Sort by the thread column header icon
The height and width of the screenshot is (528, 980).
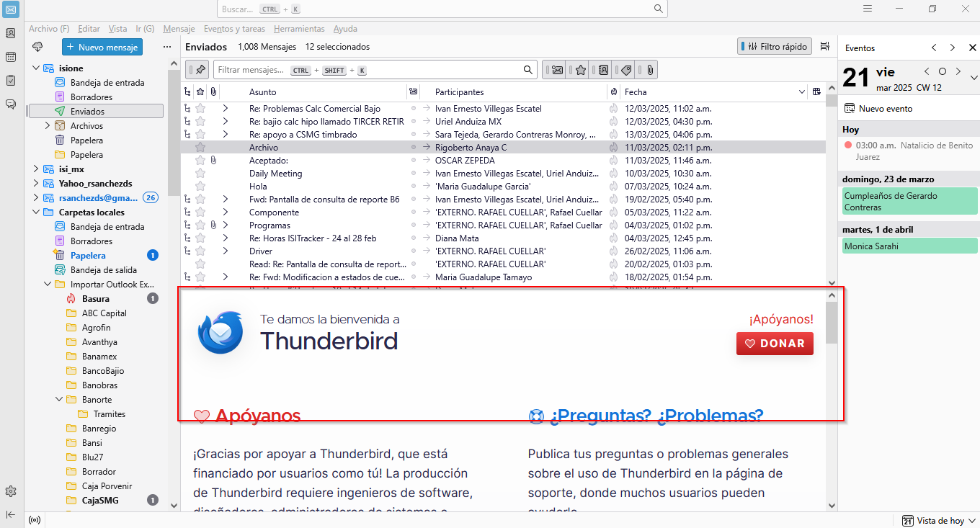[x=188, y=92]
